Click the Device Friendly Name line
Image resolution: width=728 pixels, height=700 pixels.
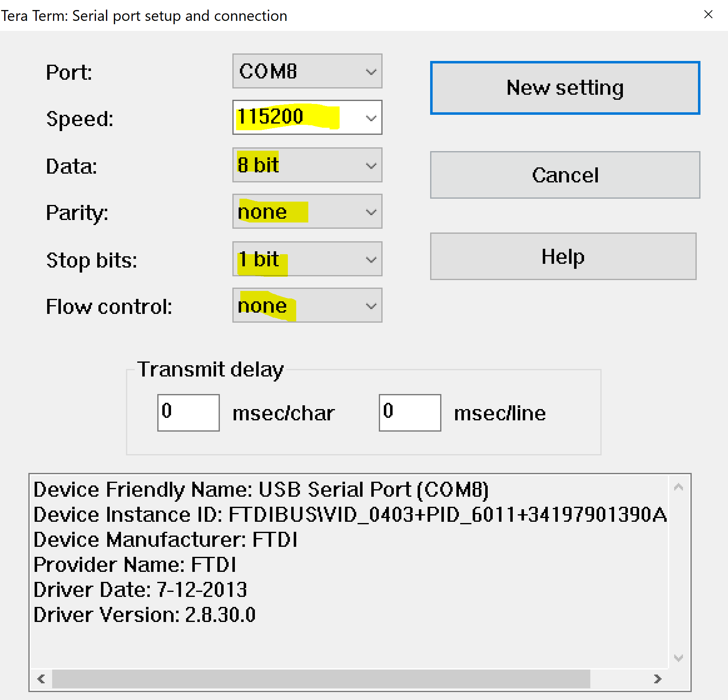[261, 490]
